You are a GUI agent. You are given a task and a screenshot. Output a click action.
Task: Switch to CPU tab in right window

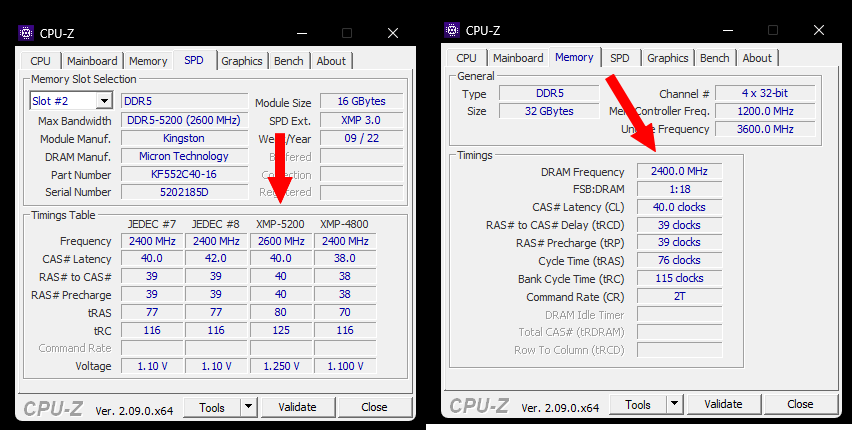coord(466,58)
